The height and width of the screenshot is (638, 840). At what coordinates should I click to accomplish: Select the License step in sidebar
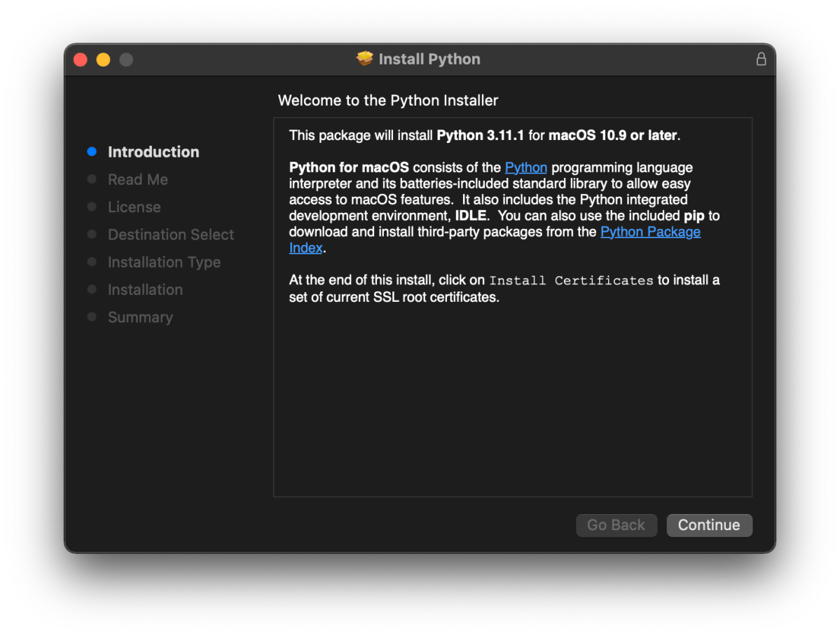pos(135,207)
